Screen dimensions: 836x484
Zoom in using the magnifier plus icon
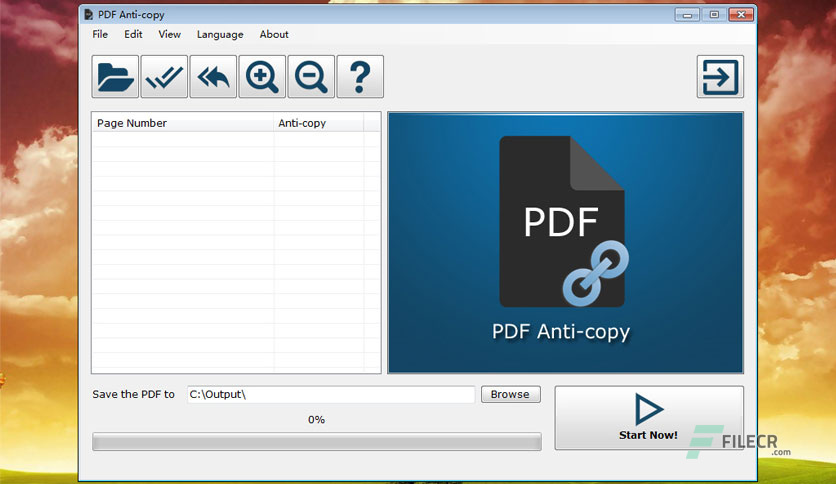click(262, 77)
